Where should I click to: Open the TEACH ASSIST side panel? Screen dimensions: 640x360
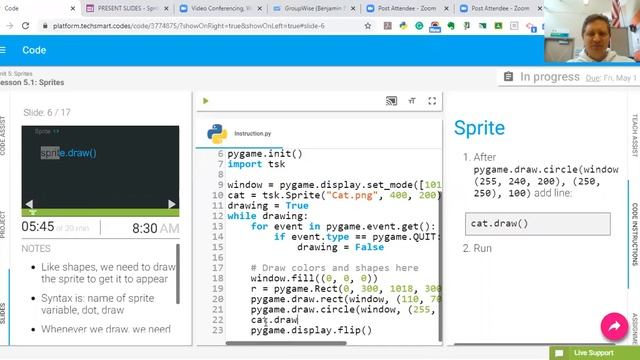click(635, 135)
